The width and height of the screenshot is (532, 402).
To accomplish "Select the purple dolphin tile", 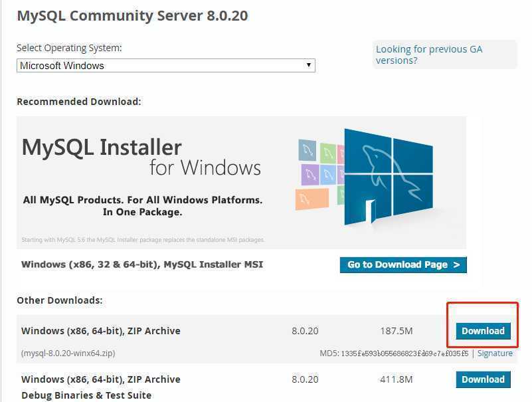I will pos(310,175).
